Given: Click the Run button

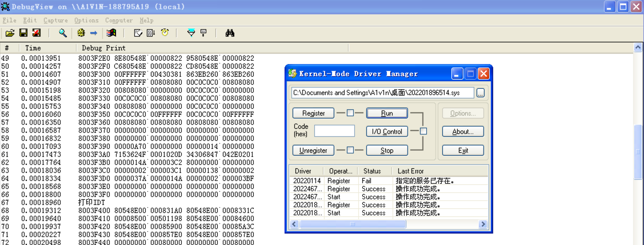Looking at the screenshot, I should click(387, 113).
